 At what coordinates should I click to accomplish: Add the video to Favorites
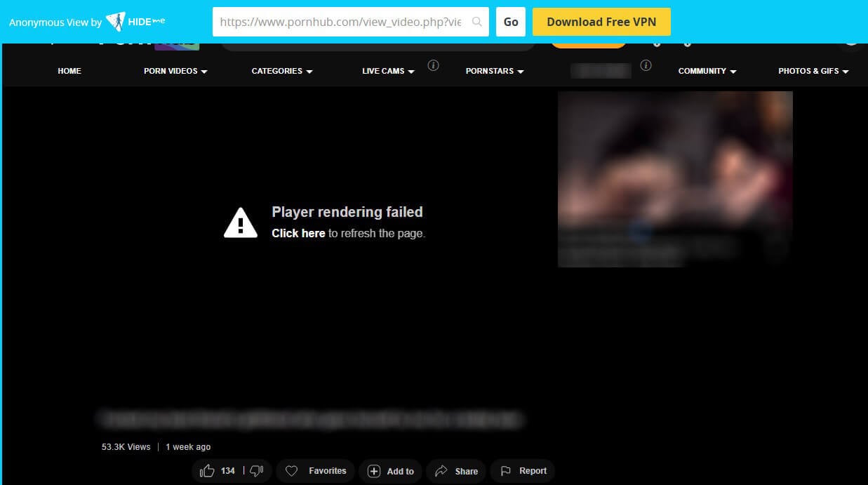coord(316,471)
